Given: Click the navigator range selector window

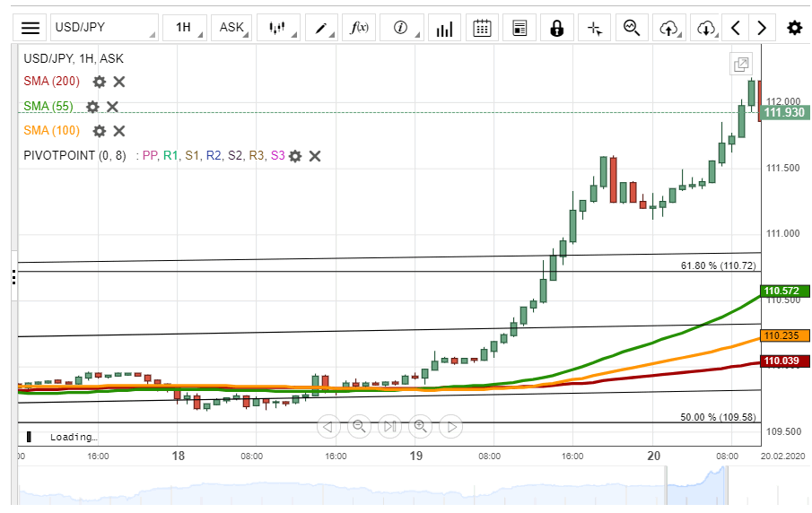Looking at the screenshot, I should (696, 485).
